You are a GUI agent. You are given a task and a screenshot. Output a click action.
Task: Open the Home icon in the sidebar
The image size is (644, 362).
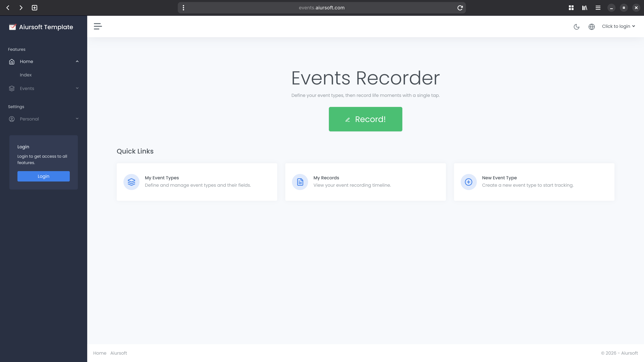point(12,62)
